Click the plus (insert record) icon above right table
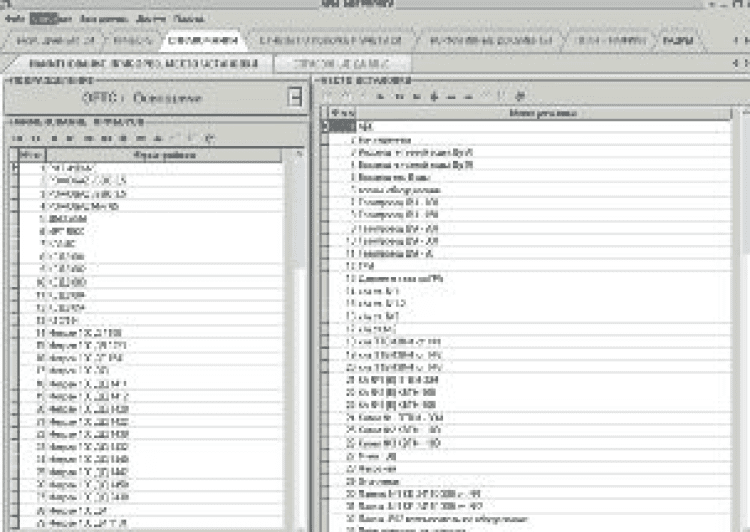 [x=434, y=97]
